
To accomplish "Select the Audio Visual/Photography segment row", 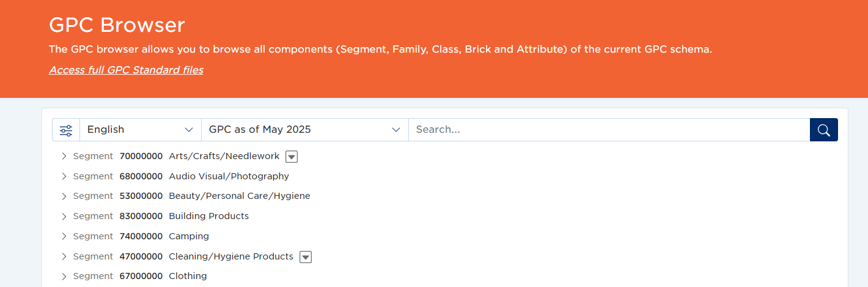I will (229, 176).
